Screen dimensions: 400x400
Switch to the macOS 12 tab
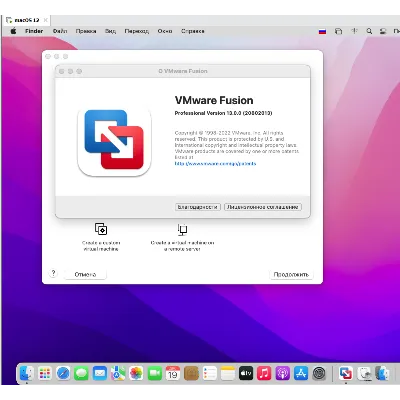pos(27,20)
